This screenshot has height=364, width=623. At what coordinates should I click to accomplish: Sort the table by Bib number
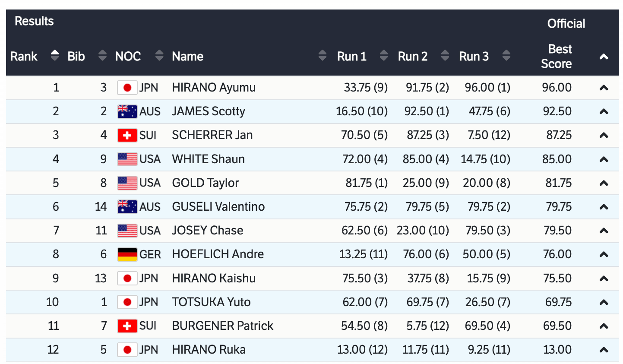coord(102,55)
